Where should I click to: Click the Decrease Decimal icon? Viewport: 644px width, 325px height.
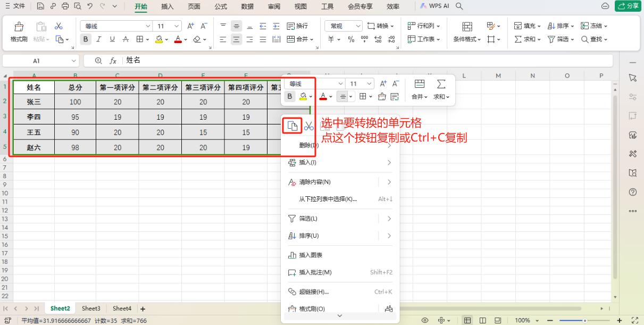click(392, 39)
